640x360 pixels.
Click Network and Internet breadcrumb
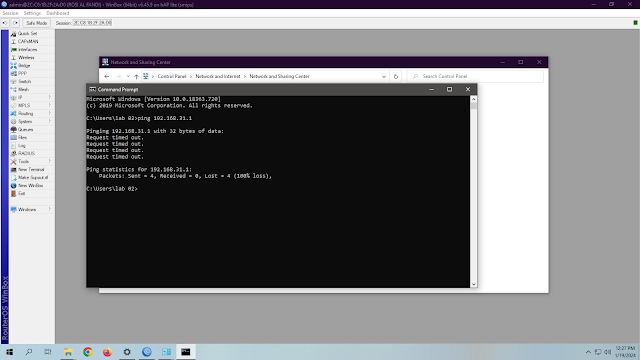click(x=218, y=76)
